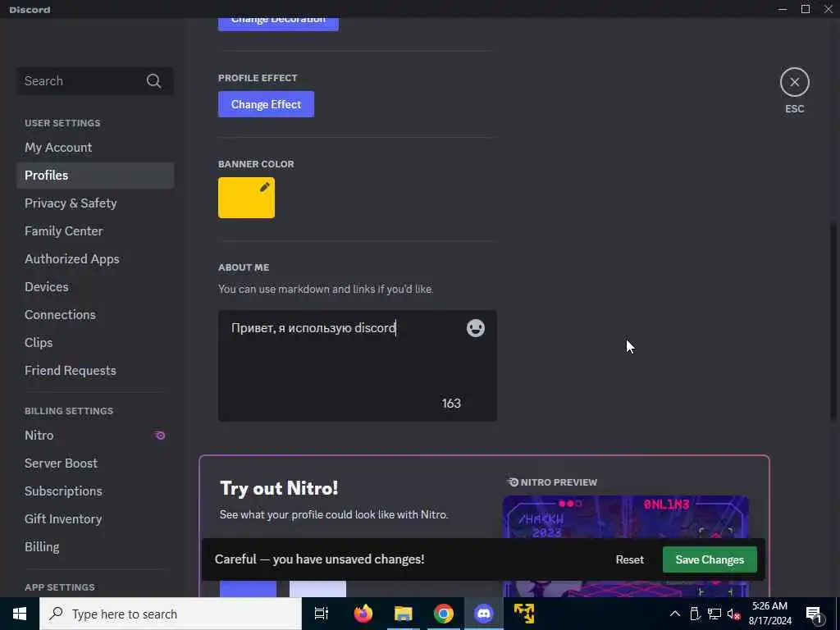Click the search magnifier icon in settings
The image size is (840, 630).
153,81
